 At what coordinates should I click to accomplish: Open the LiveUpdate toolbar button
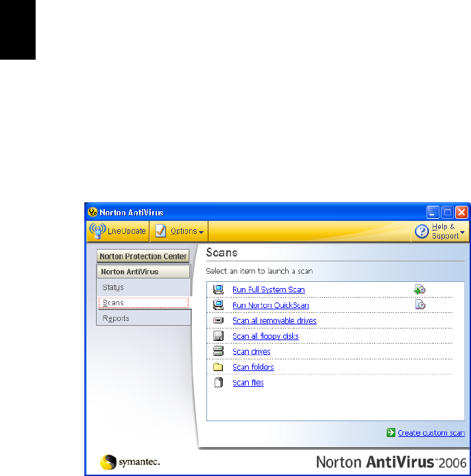(118, 231)
